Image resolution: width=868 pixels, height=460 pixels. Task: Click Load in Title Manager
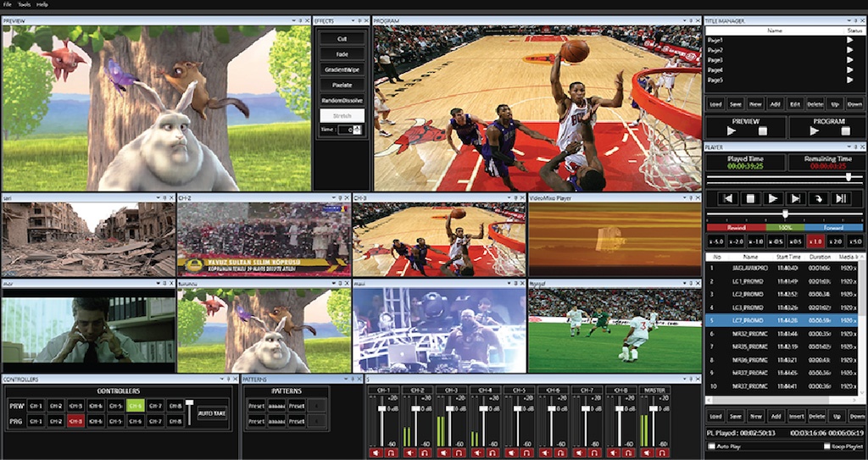click(x=715, y=103)
